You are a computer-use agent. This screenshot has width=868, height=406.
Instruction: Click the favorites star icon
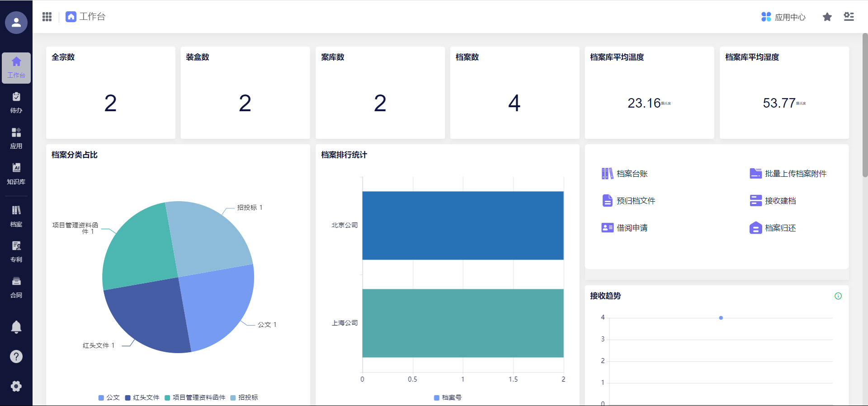coord(827,17)
